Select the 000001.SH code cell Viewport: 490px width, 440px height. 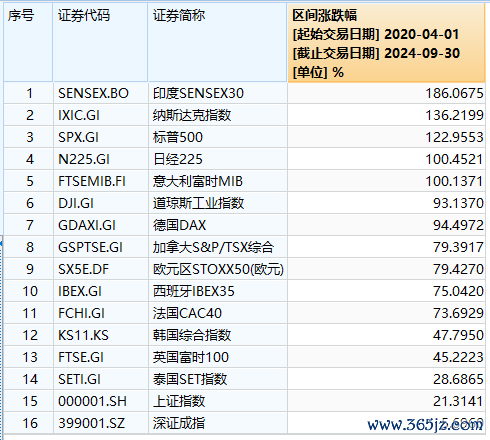(x=100, y=401)
